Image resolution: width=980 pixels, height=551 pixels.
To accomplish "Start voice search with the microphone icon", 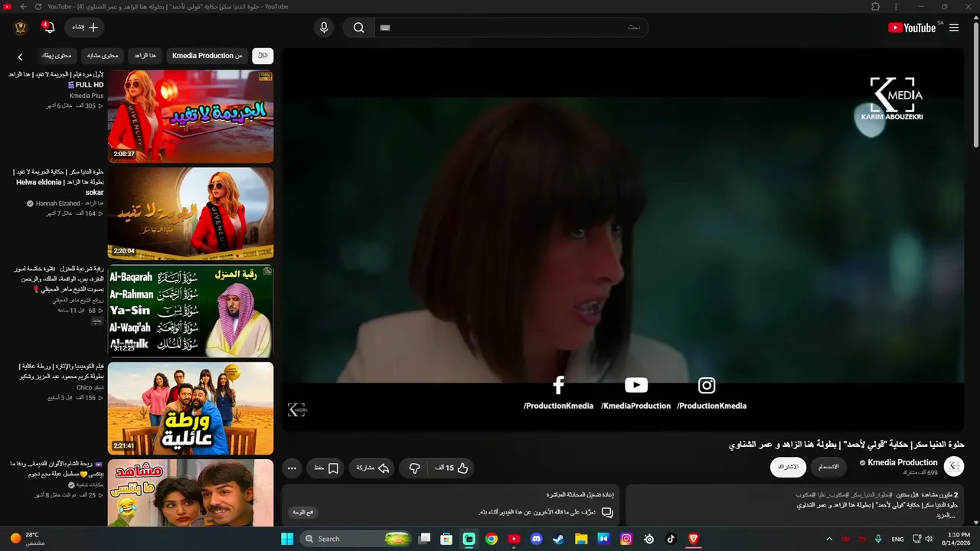I will tap(324, 28).
